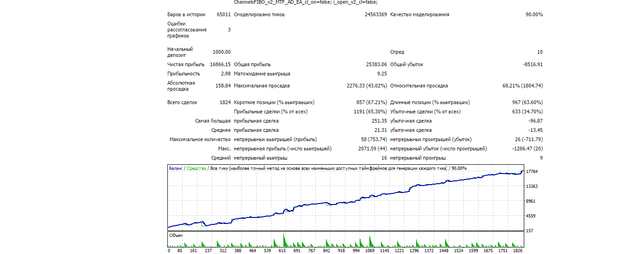Click the Баланс legend label in chart
Viewport: 644px width, 254px height.
176,168
